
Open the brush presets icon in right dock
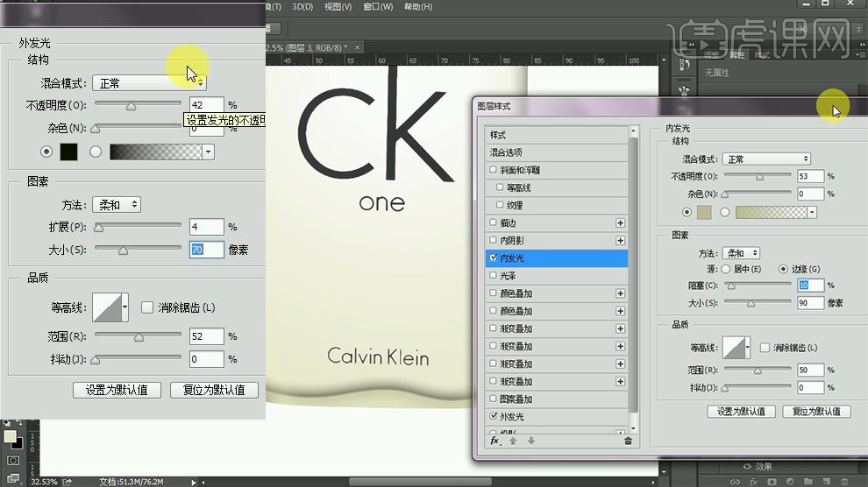click(x=684, y=90)
